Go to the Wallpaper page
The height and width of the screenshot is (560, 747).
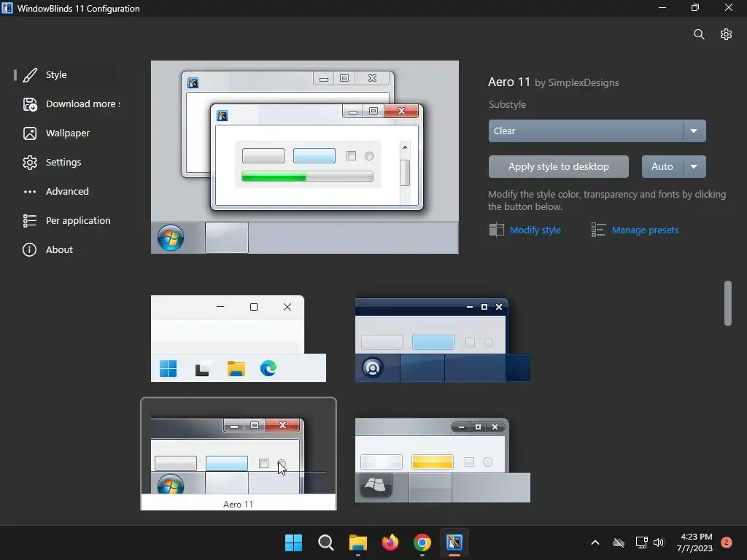[x=68, y=133]
